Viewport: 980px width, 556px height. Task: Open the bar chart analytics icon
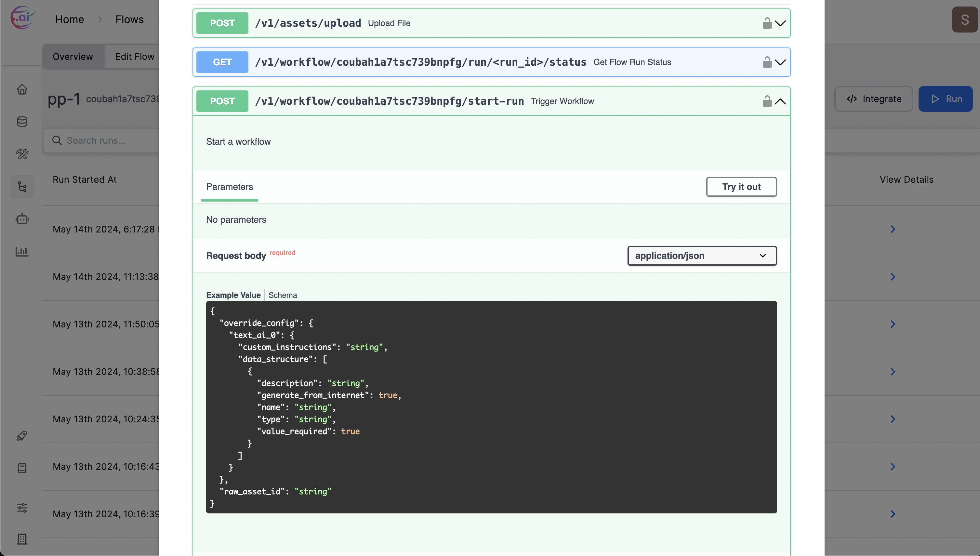22,251
